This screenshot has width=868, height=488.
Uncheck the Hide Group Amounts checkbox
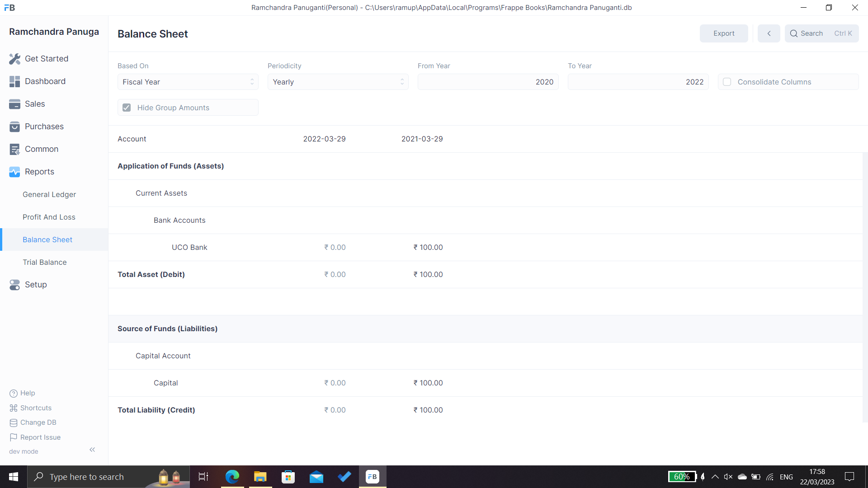pyautogui.click(x=126, y=108)
